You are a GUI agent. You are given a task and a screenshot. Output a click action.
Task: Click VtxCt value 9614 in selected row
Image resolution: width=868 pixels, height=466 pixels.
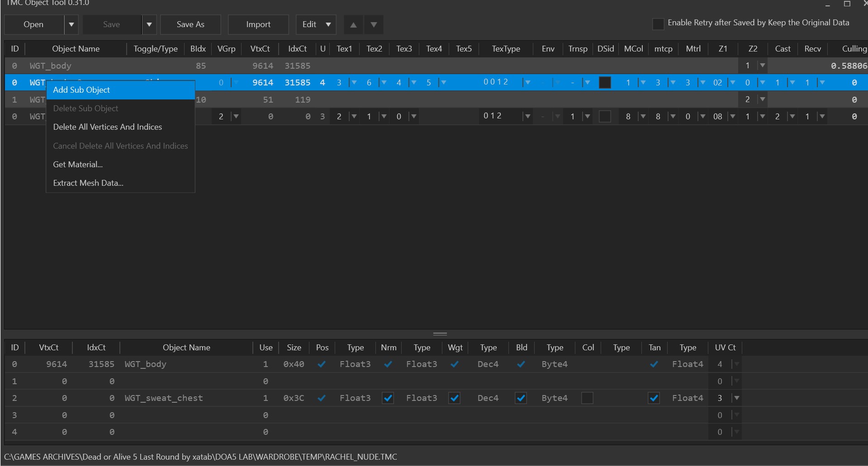263,83
